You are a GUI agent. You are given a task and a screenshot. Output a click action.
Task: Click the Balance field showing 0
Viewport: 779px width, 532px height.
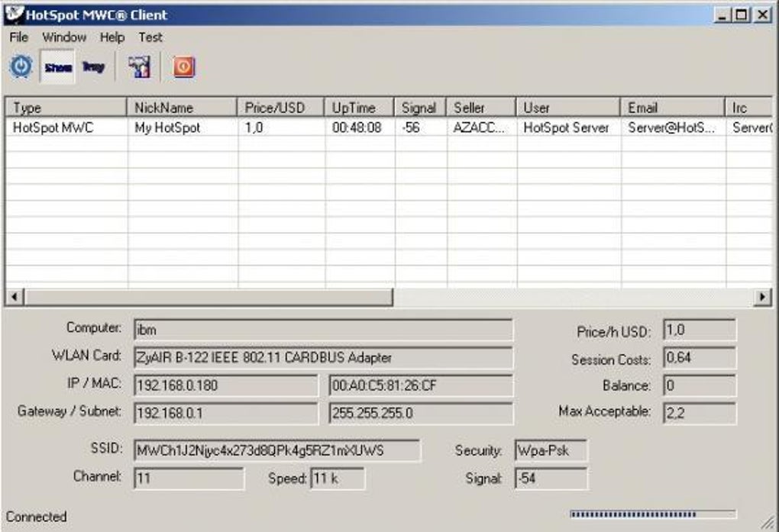[x=700, y=385]
